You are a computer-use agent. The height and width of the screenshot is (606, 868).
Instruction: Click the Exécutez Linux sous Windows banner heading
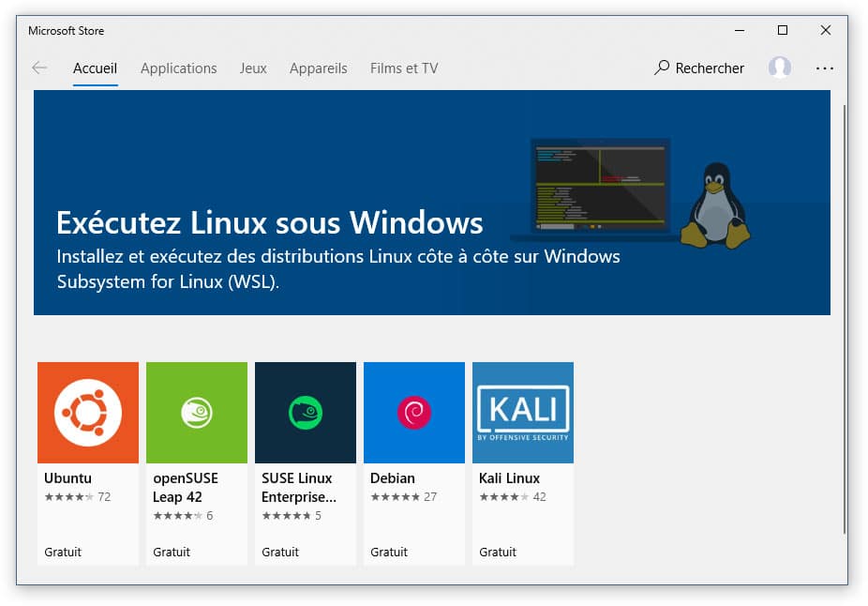pyautogui.click(x=270, y=222)
